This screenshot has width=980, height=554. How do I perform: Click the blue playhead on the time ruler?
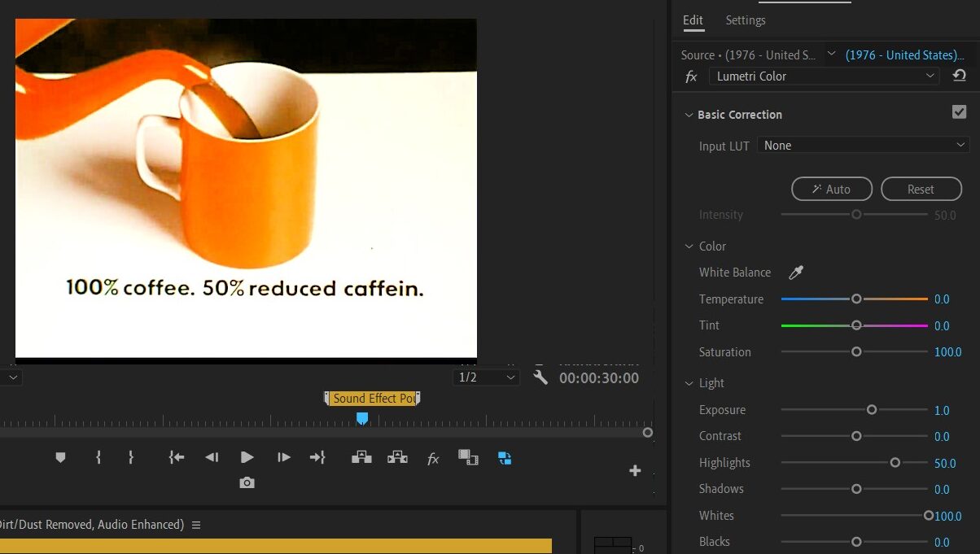click(362, 418)
